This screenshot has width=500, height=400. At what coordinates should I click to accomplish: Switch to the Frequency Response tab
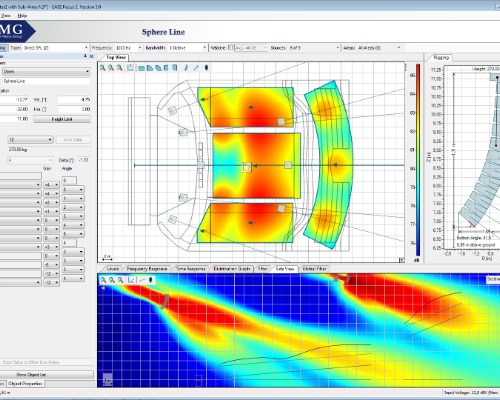tap(147, 269)
